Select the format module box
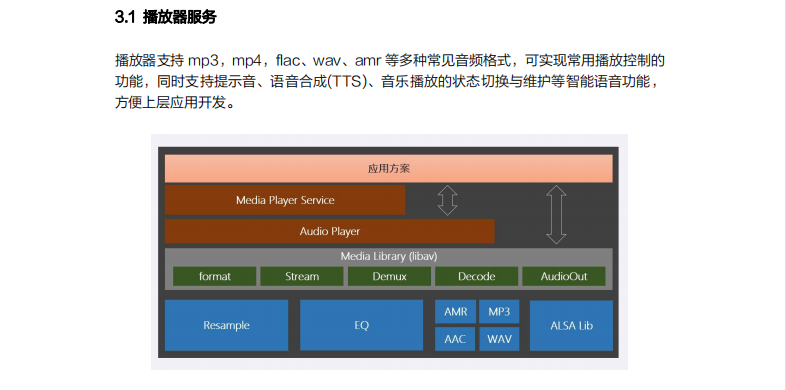 215,276
